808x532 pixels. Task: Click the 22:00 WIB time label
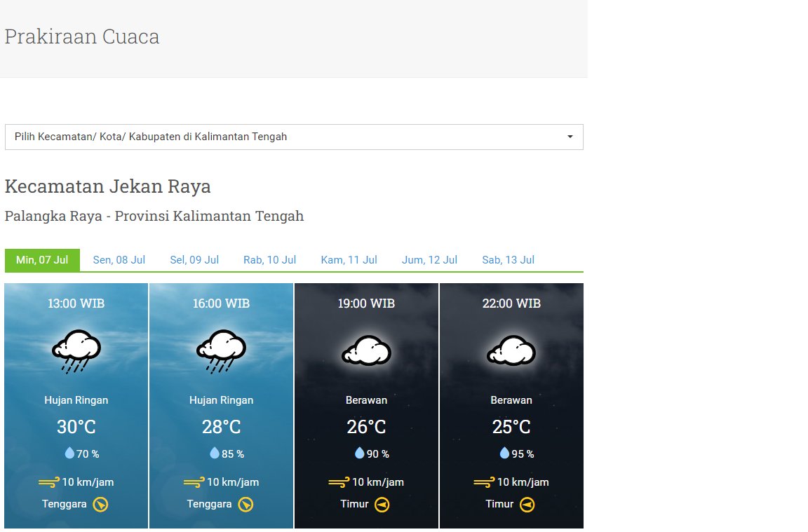click(x=511, y=303)
